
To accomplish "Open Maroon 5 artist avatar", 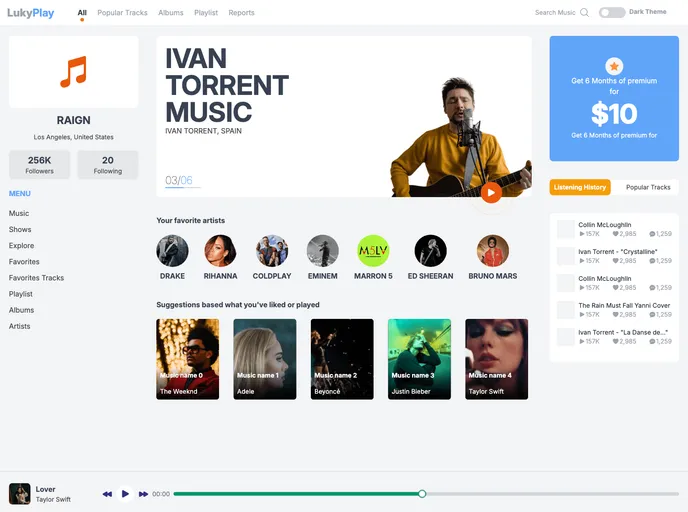I will (x=373, y=251).
